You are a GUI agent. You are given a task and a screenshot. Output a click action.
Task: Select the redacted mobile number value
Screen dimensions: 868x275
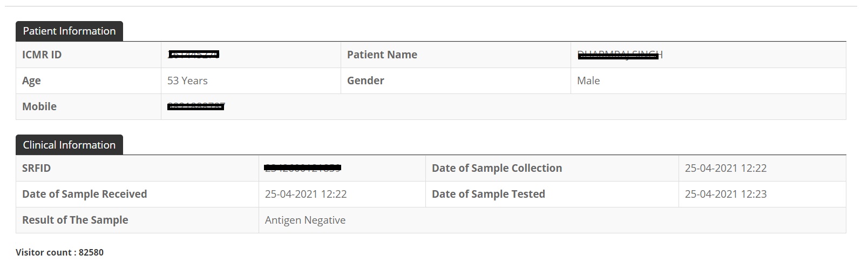(195, 106)
